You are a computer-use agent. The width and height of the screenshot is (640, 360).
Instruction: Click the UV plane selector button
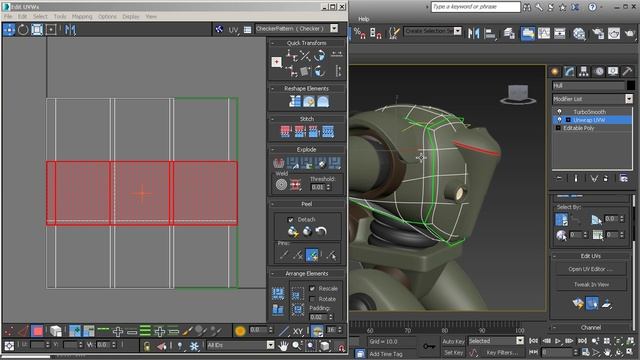(x=233, y=30)
